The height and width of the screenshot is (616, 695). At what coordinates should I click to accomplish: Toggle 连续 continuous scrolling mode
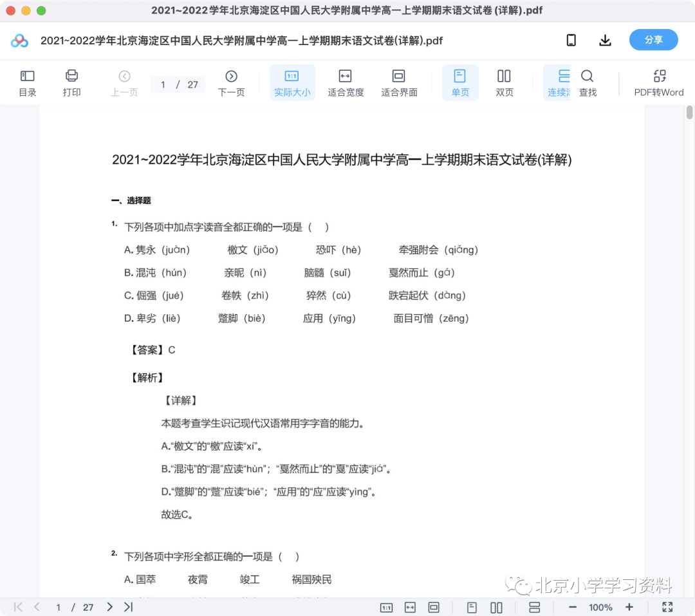pyautogui.click(x=558, y=83)
